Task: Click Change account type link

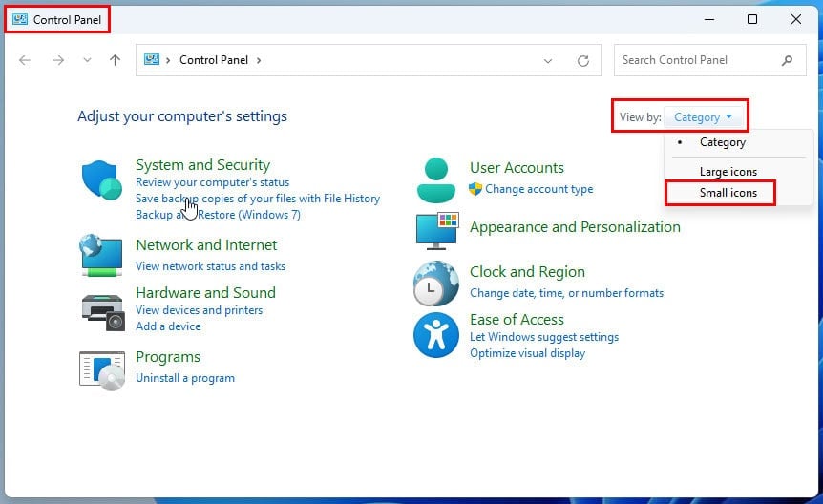Action: [x=538, y=189]
